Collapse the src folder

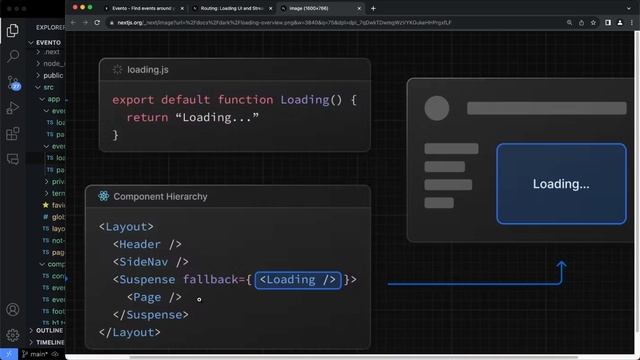click(x=45, y=87)
